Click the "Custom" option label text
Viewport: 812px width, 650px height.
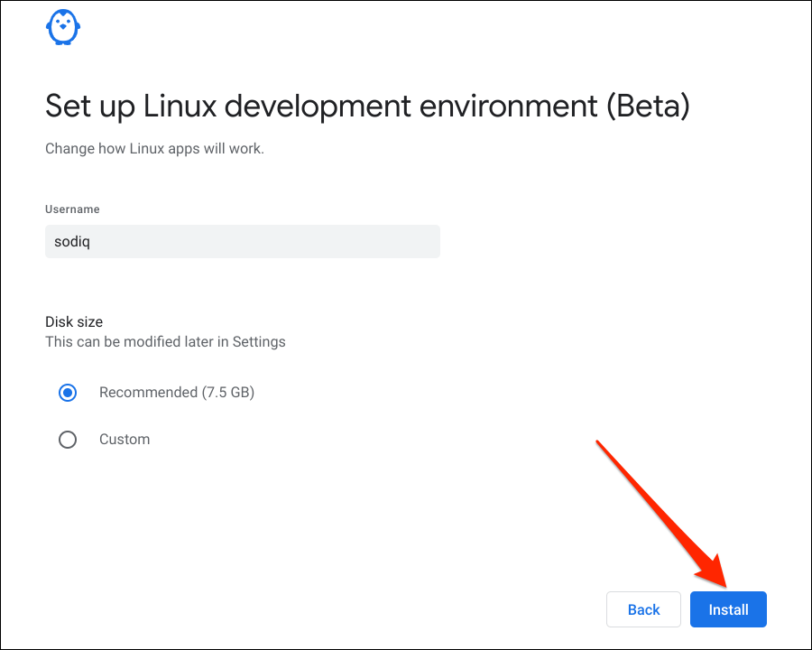tap(125, 440)
